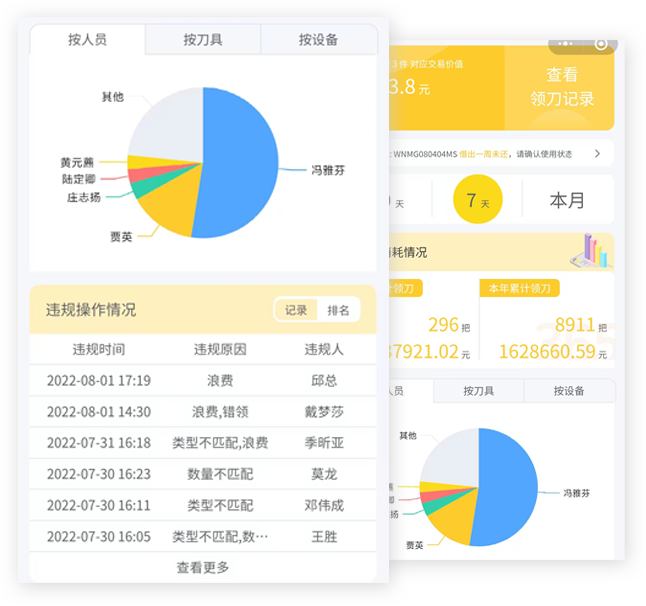
Task: Click the 本年累计领刀 label tag
Action: [520, 288]
